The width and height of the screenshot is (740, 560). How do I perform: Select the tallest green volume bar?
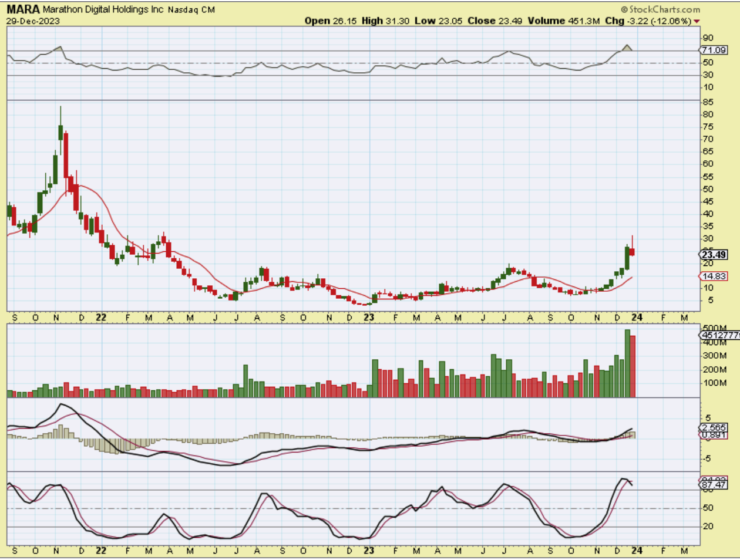[627, 363]
